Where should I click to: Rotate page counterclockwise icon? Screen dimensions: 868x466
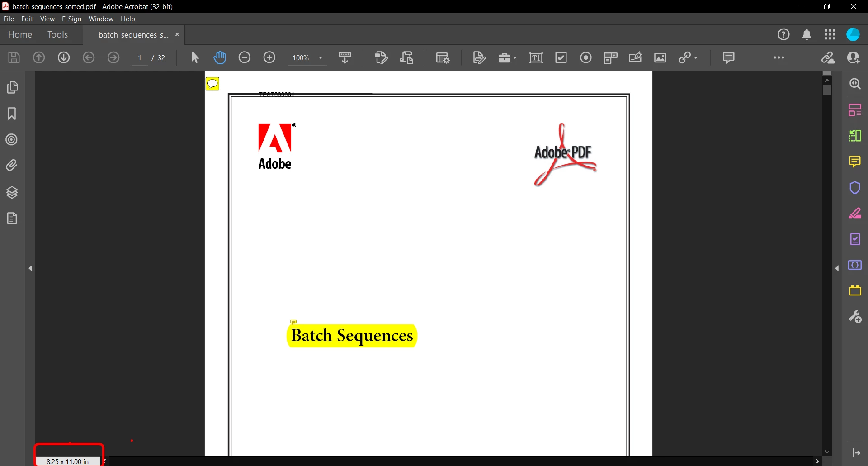pos(381,58)
